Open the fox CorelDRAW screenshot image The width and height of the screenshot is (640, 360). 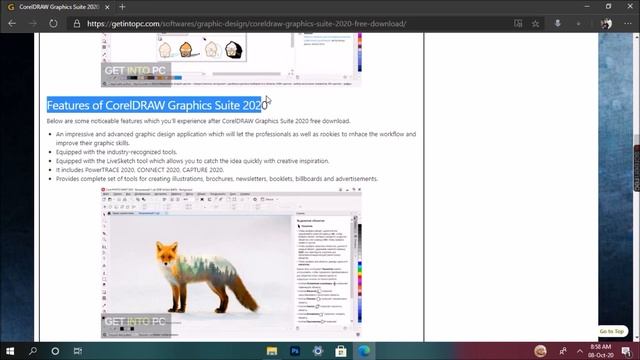click(x=231, y=263)
